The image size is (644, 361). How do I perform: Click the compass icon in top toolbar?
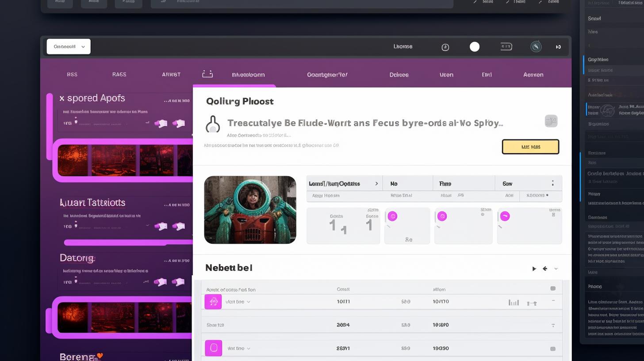(536, 46)
